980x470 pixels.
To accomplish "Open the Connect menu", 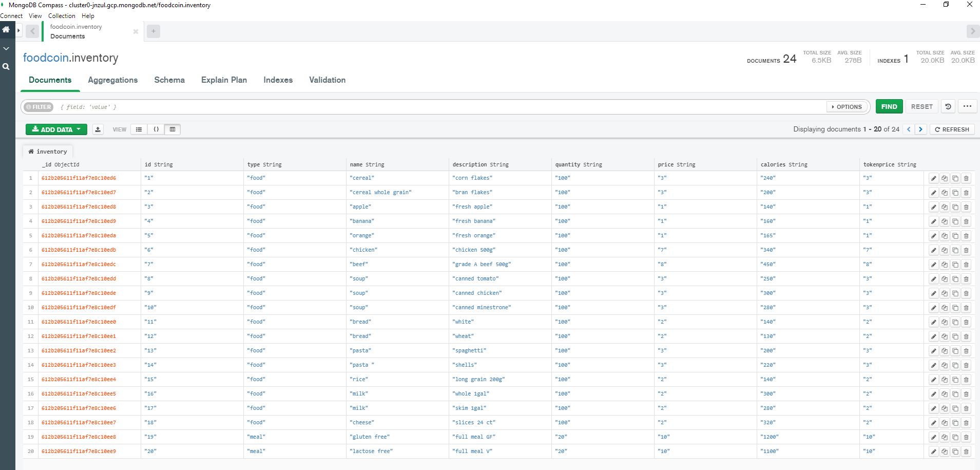I will [x=11, y=16].
